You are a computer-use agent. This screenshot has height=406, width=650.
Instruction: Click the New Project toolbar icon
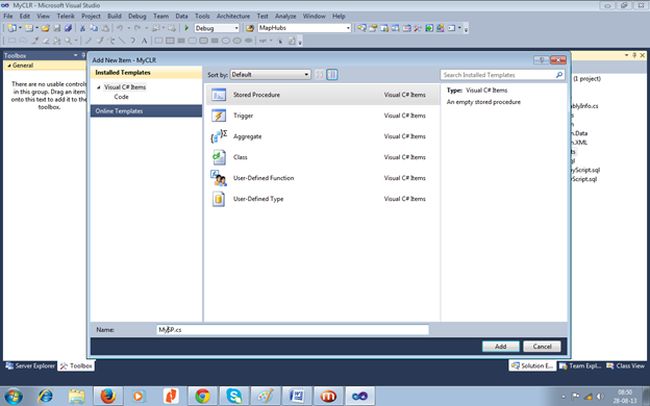(x=12, y=28)
